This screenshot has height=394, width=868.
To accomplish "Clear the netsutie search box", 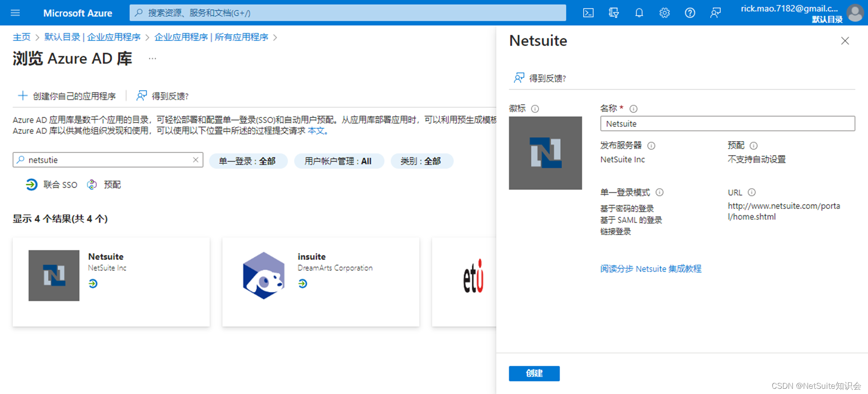I will (195, 159).
